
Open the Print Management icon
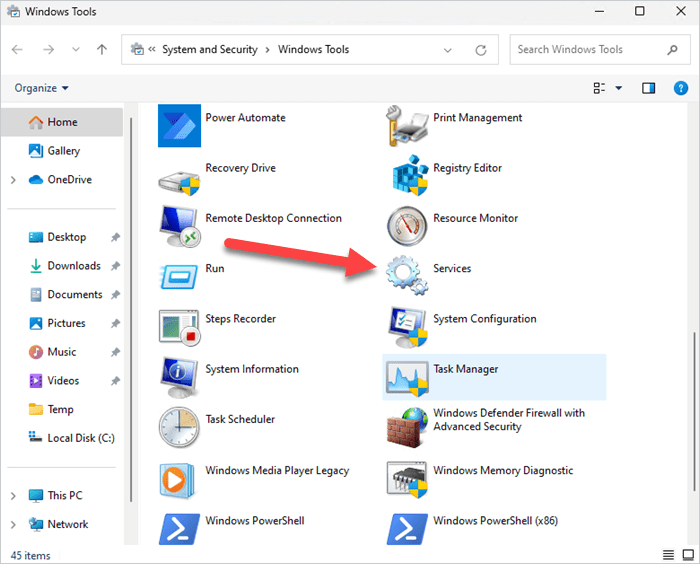(407, 126)
